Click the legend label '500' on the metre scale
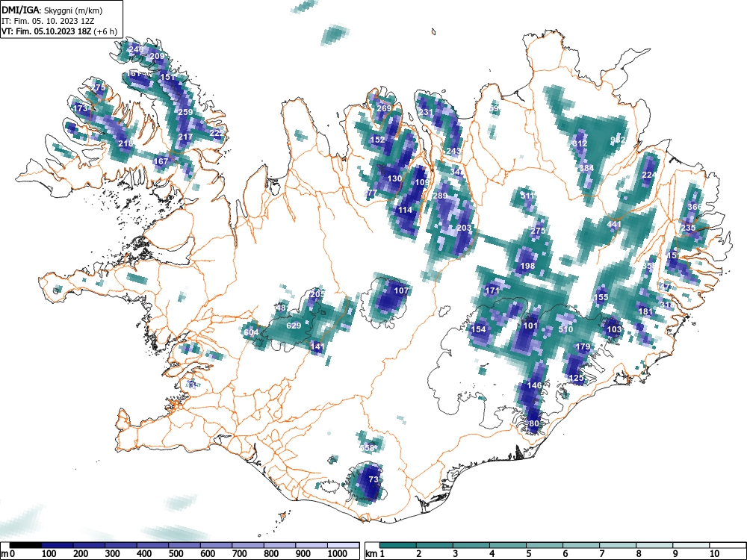747x560 pixels. click(176, 554)
